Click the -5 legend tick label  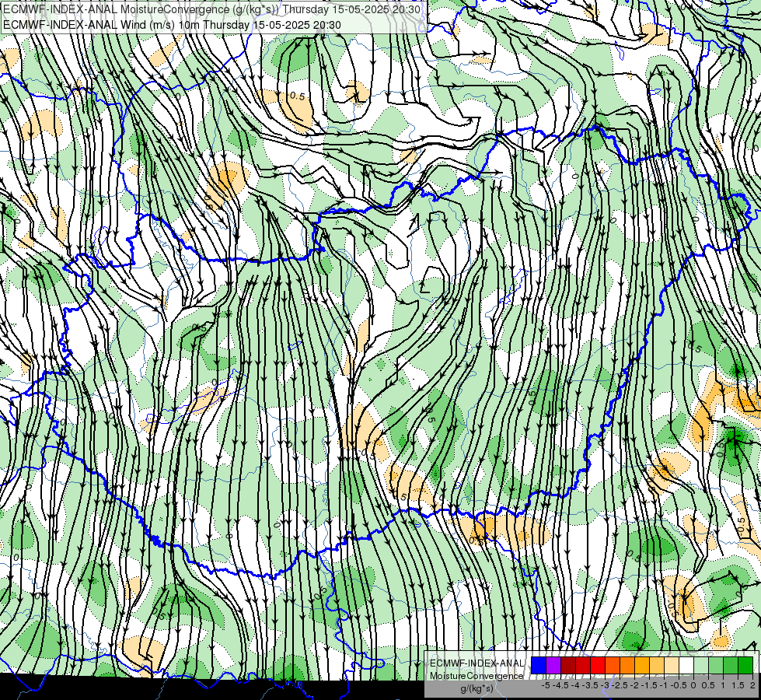coord(546,685)
